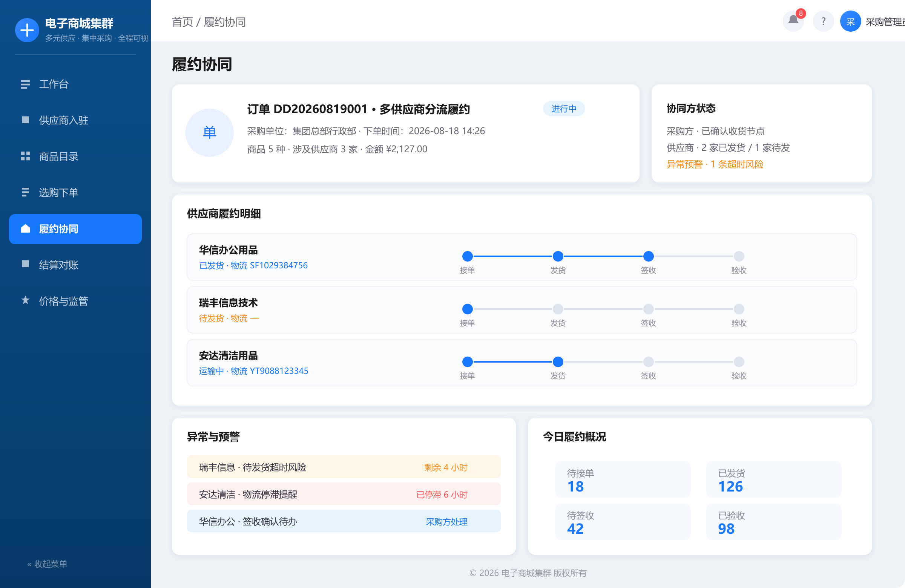Open the 瑞丰信息 · 待发货超时风险 alert row
The height and width of the screenshot is (588, 905).
tap(344, 467)
